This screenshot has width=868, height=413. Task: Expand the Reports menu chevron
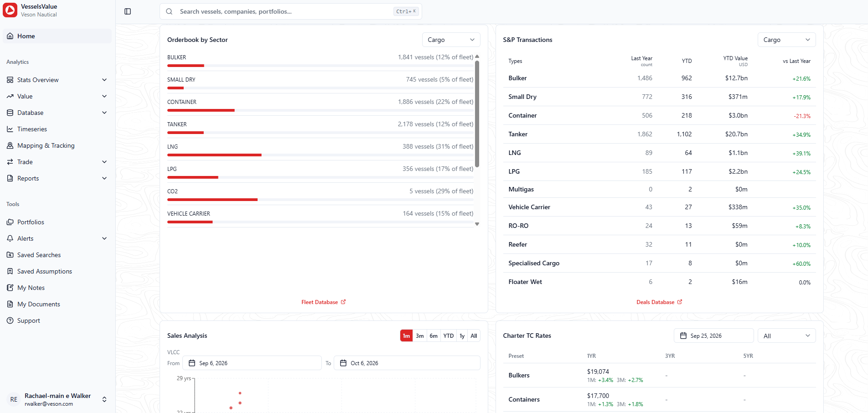pos(104,178)
